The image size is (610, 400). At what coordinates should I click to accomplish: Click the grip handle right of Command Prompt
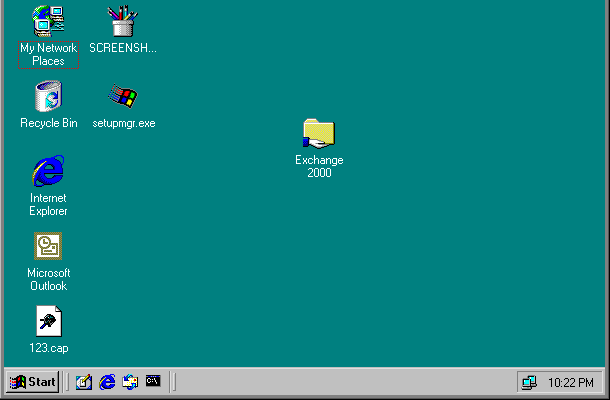tap(173, 381)
